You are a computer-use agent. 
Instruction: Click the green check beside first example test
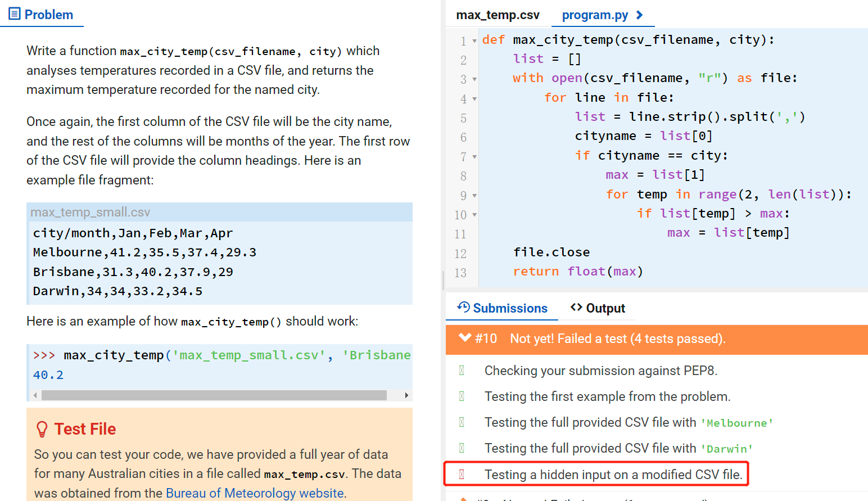(462, 396)
